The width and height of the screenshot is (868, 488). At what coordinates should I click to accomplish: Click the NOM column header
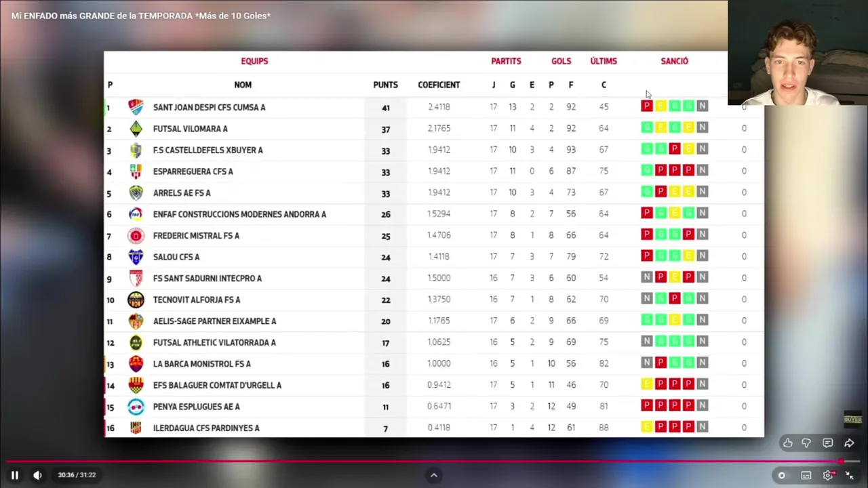click(x=243, y=85)
